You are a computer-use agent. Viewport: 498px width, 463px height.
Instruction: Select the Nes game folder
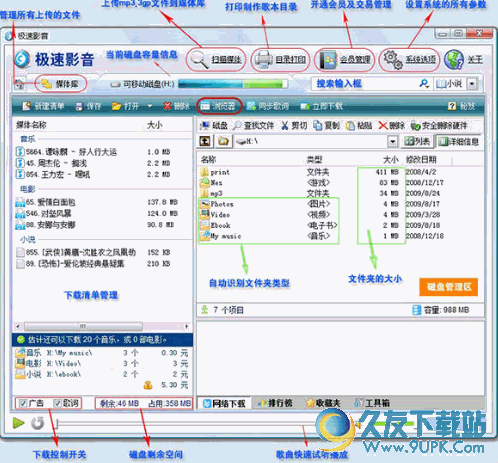[x=211, y=183]
